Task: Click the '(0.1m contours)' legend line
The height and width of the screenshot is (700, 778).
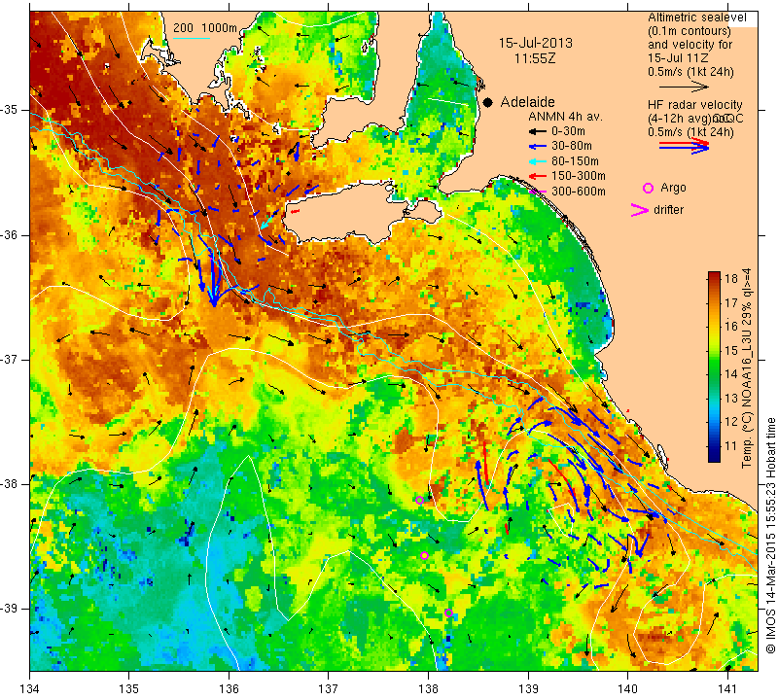Action: click(x=690, y=31)
